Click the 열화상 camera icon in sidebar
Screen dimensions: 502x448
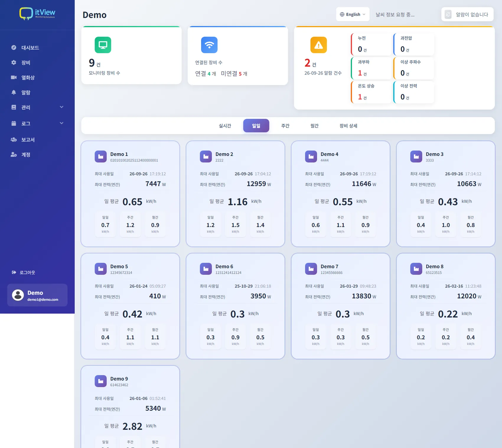click(14, 77)
